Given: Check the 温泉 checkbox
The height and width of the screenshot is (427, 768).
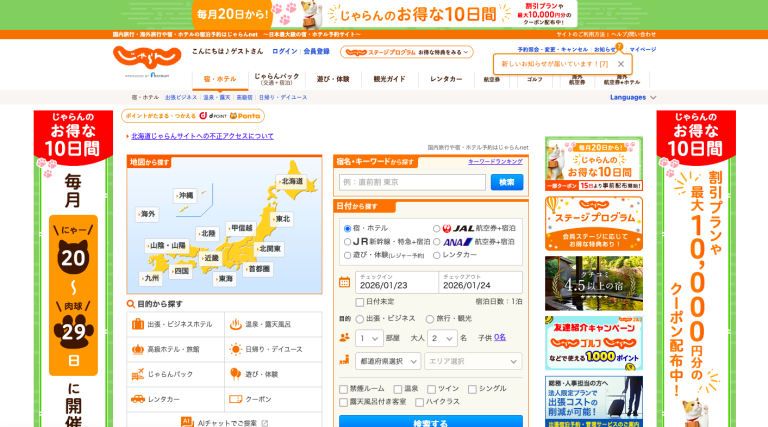Looking at the screenshot, I should point(398,389).
